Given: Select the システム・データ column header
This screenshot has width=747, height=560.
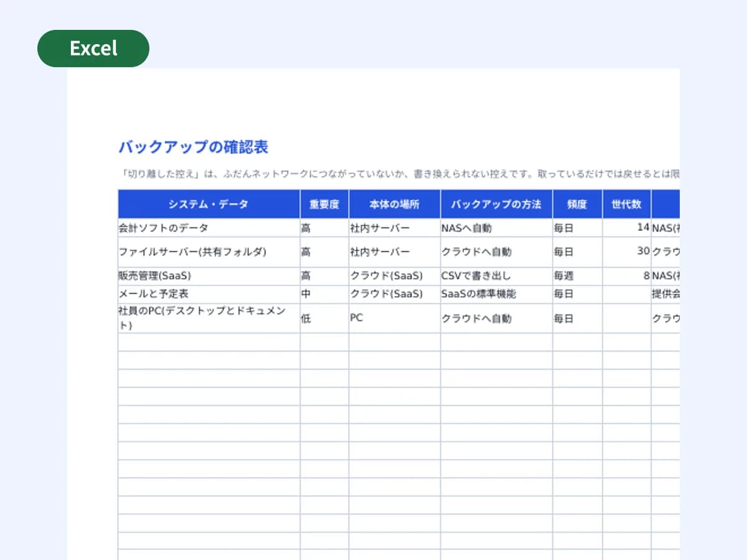Looking at the screenshot, I should 209,204.
